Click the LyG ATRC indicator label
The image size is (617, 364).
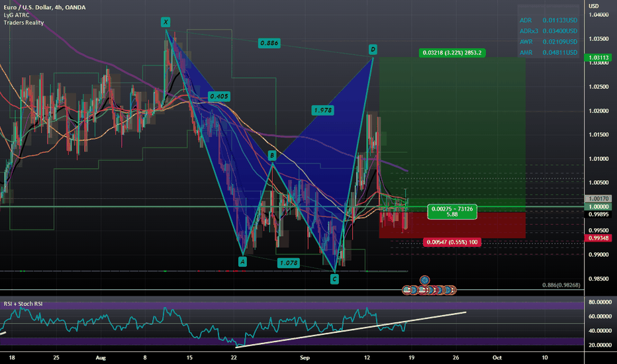(x=17, y=15)
